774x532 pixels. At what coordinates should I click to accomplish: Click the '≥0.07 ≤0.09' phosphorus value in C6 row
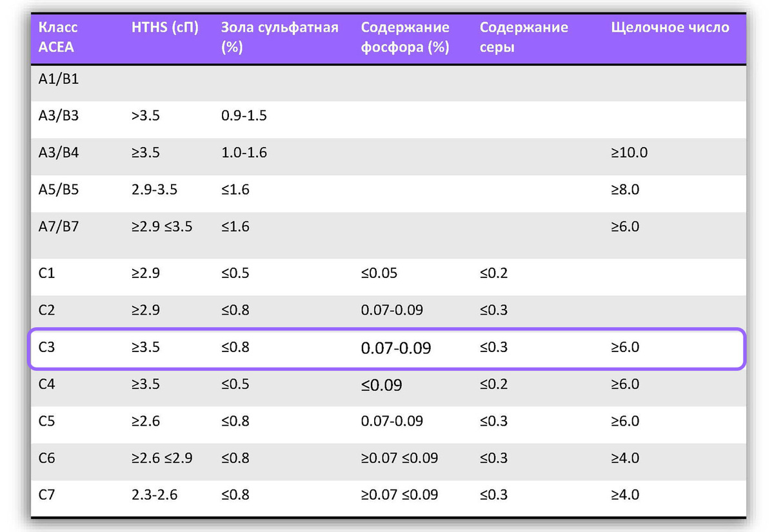399,458
